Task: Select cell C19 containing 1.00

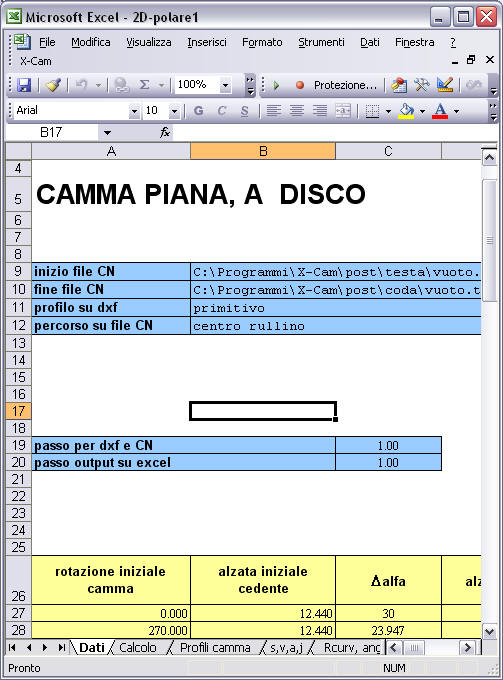Action: pos(388,445)
